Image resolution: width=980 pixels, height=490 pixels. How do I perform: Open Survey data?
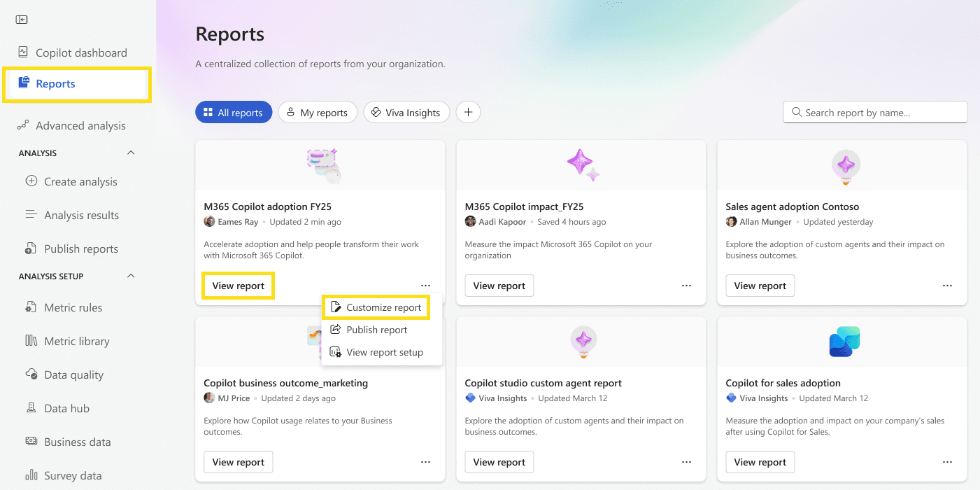pos(73,475)
